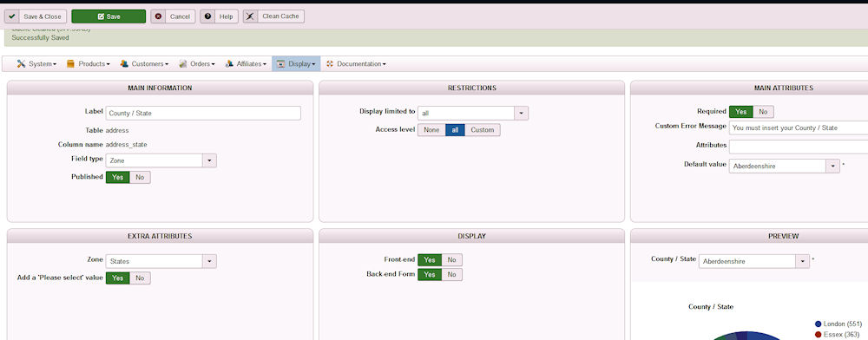Click the Clean Cache button
The height and width of the screenshot is (340, 868).
click(273, 16)
